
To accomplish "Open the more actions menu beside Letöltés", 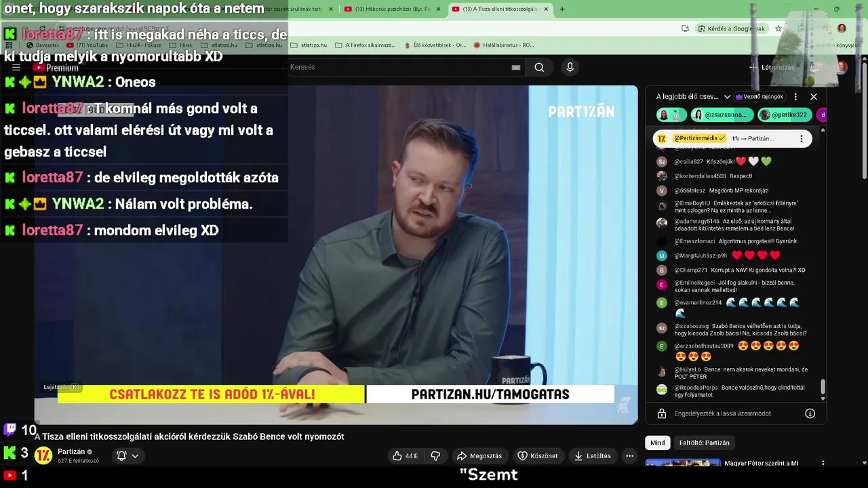I will 629,456.
